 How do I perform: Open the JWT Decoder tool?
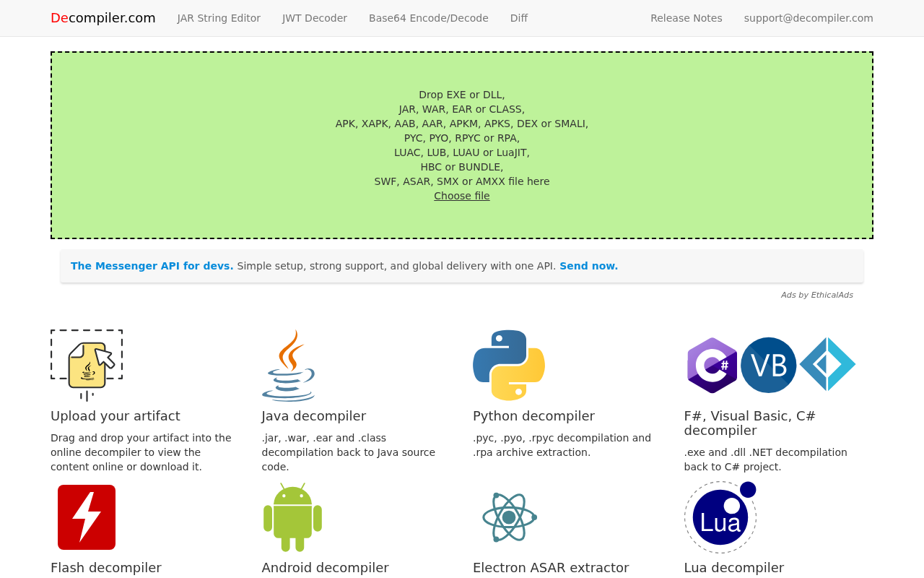315,18
